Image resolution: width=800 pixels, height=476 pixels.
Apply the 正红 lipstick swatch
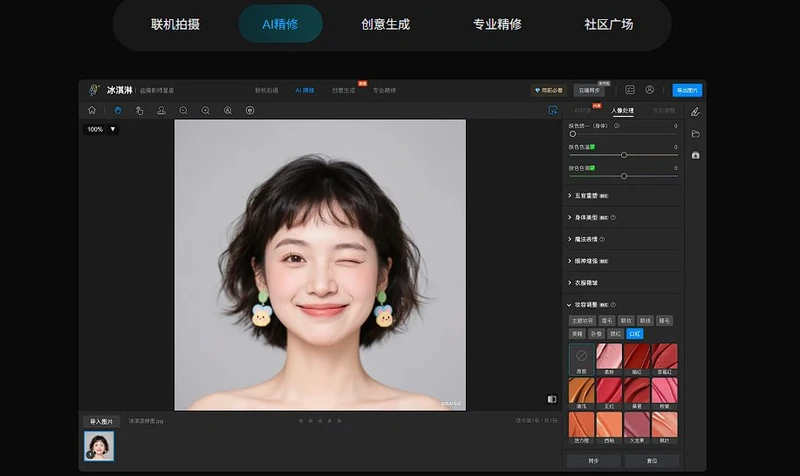pos(609,393)
